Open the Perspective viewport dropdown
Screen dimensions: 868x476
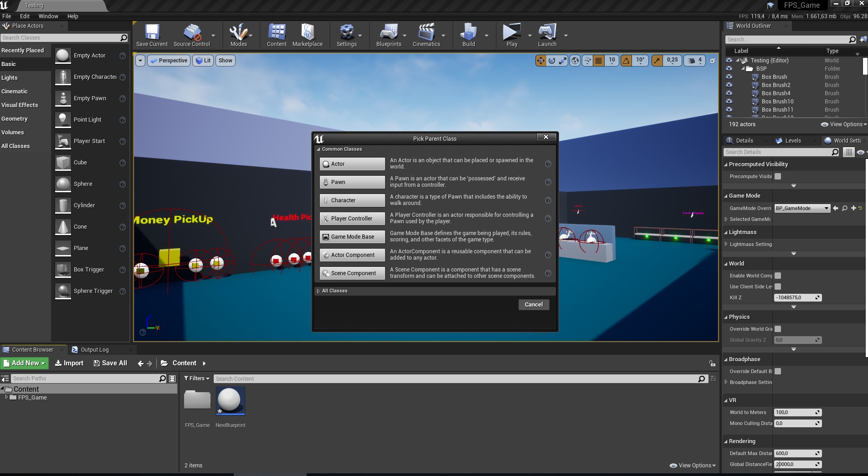pyautogui.click(x=168, y=60)
